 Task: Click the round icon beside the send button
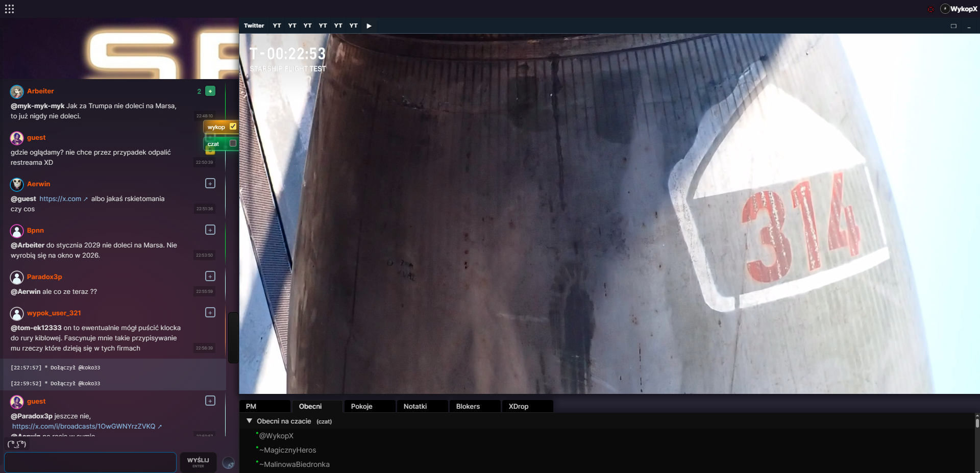click(x=229, y=463)
